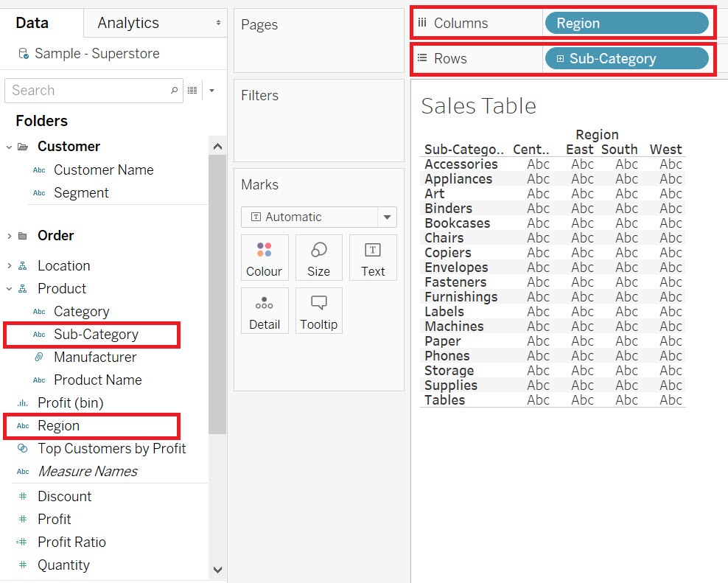Viewport: 728px width, 583px height.
Task: Select the Category field
Action: click(81, 311)
